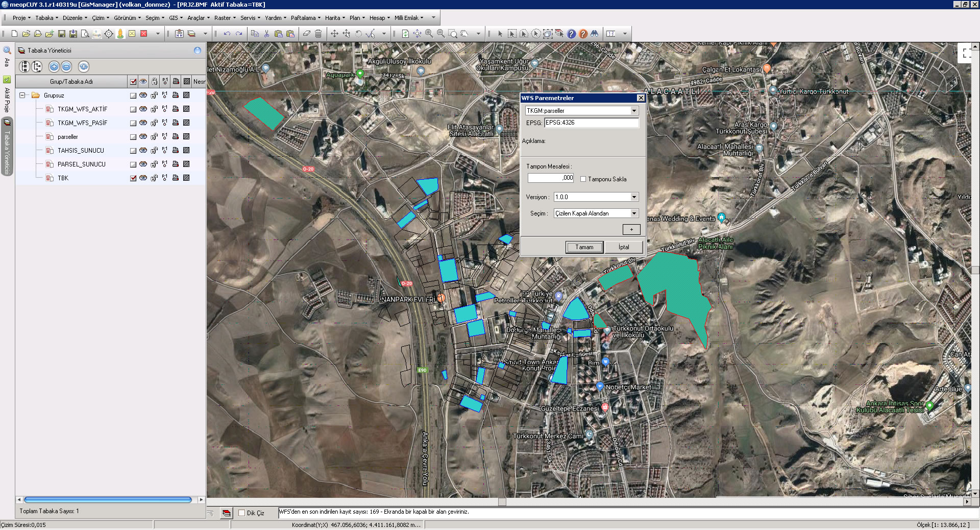
Task: Click the binoculars search icon
Action: 595,34
